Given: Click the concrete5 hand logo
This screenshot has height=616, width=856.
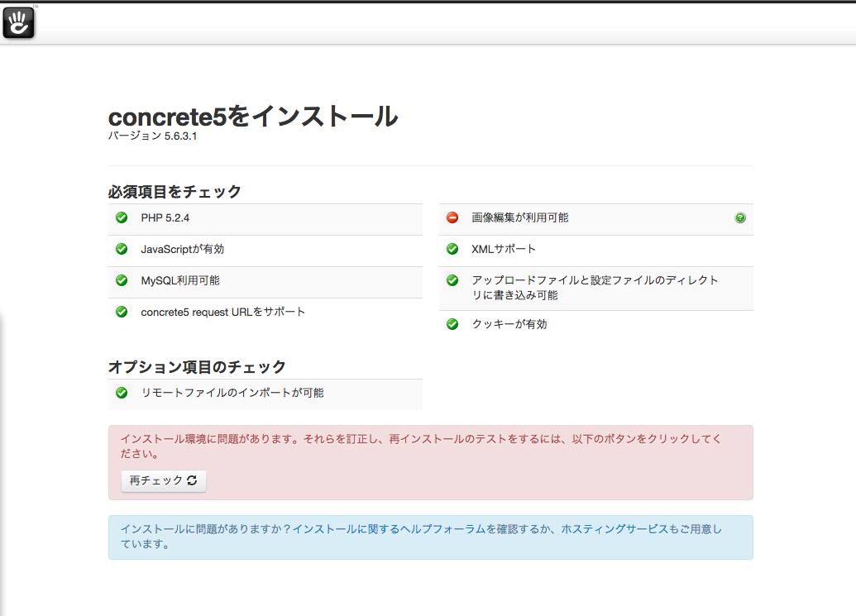Looking at the screenshot, I should [18, 23].
